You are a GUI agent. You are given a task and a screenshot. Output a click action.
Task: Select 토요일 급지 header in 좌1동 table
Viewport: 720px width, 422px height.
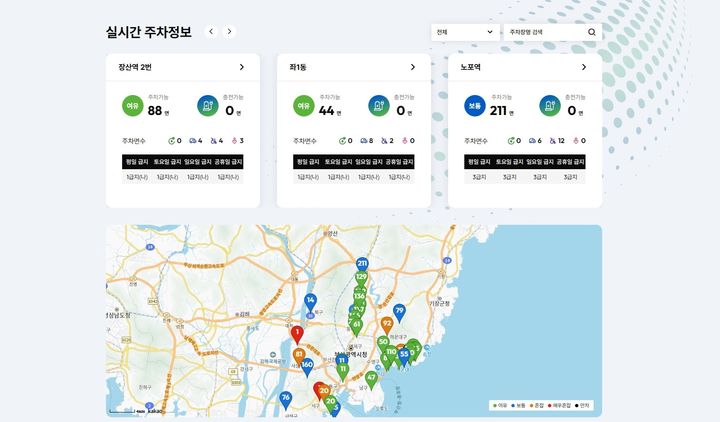pyautogui.click(x=338, y=162)
